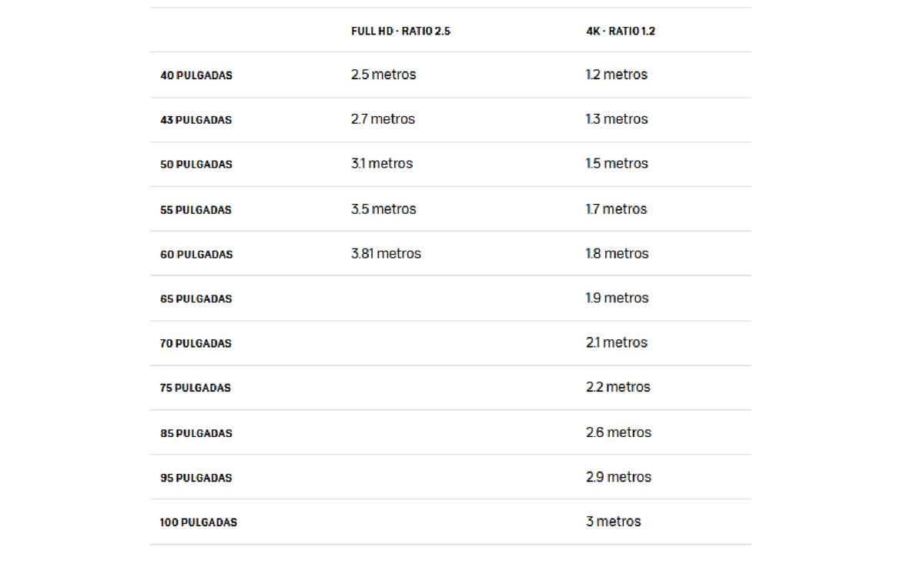Click the 3.5 metros Full HD value
924x564 pixels.
383,209
